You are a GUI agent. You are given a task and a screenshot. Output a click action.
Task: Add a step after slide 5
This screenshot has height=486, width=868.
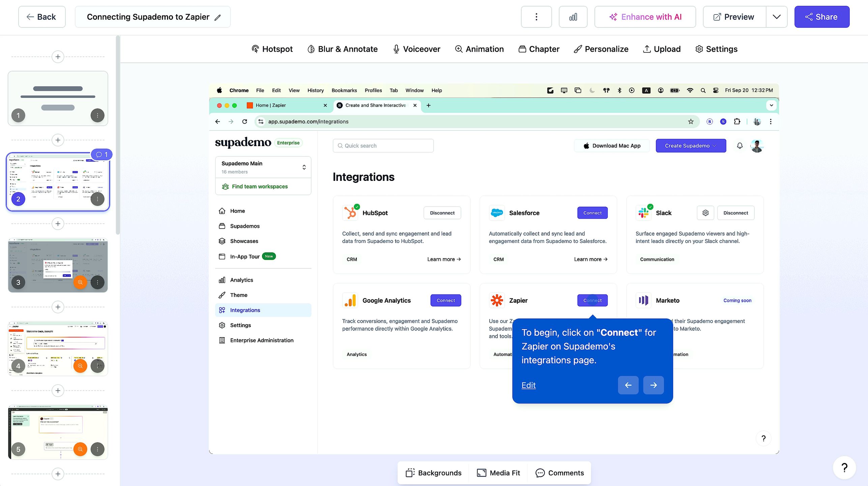[58, 474]
